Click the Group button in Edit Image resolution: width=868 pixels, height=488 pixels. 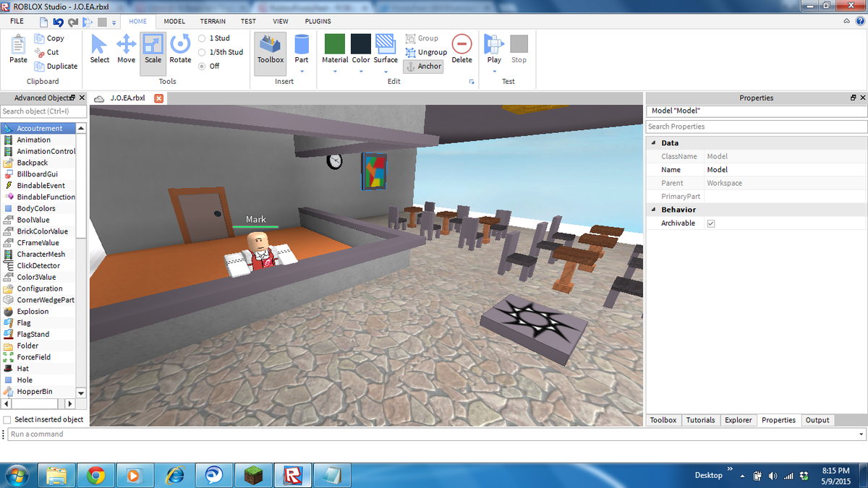(x=422, y=38)
